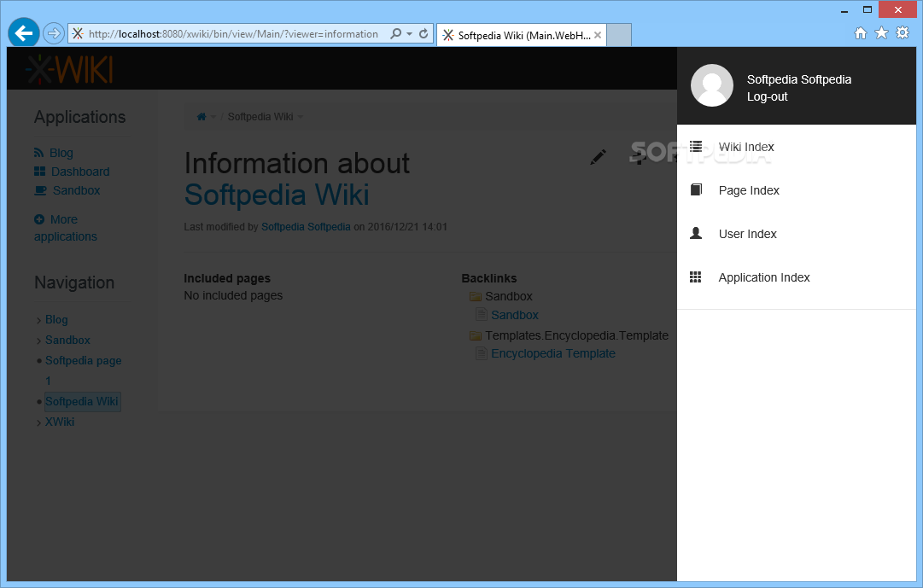Viewport: 923px width, 588px height.
Task: Open Sandbox in Applications panel
Action: [77, 190]
